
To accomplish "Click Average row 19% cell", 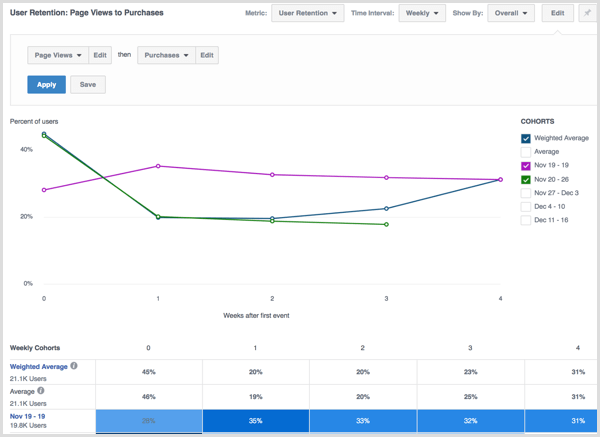I will click(256, 397).
